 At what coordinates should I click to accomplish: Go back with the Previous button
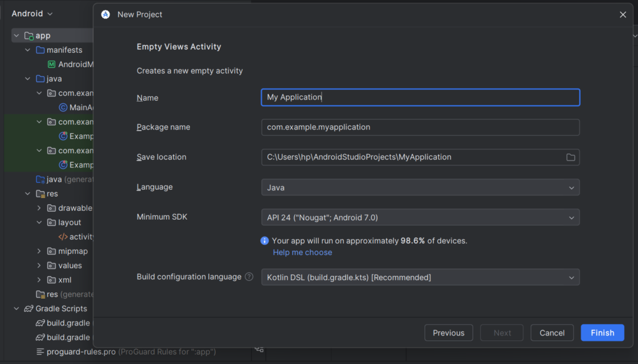(449, 333)
